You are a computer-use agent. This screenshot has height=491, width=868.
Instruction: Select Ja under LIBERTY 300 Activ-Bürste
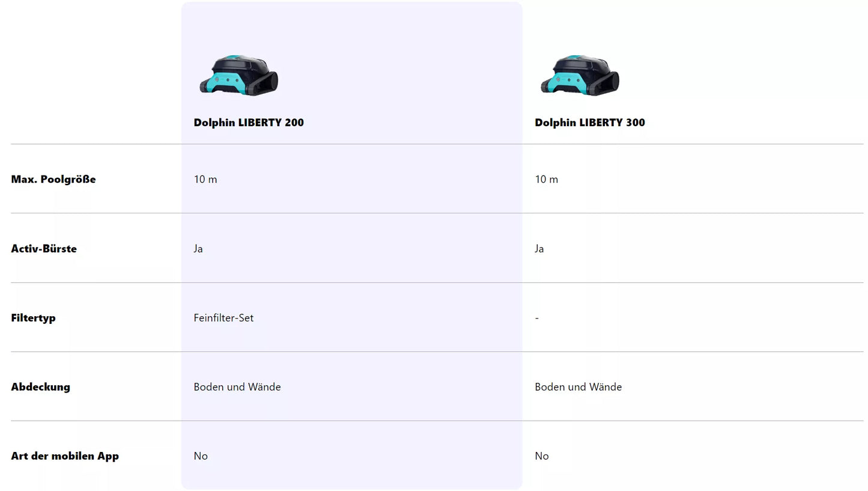click(539, 249)
